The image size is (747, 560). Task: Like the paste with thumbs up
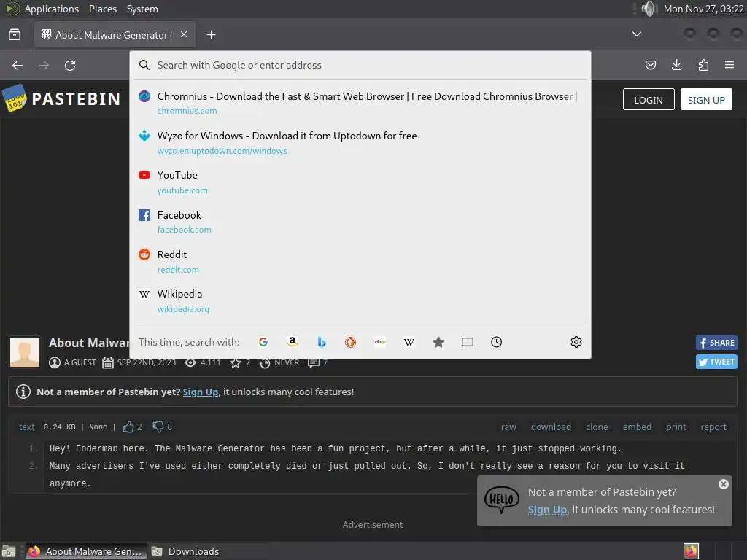128,427
